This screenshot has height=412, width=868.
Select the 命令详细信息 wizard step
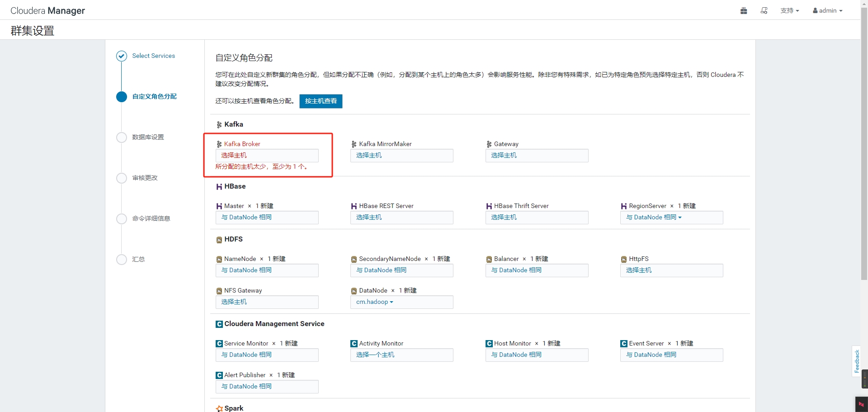click(x=151, y=218)
